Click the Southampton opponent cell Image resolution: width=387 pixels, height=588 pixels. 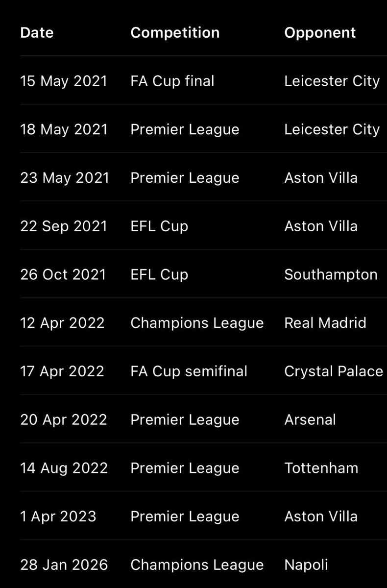[x=331, y=275]
